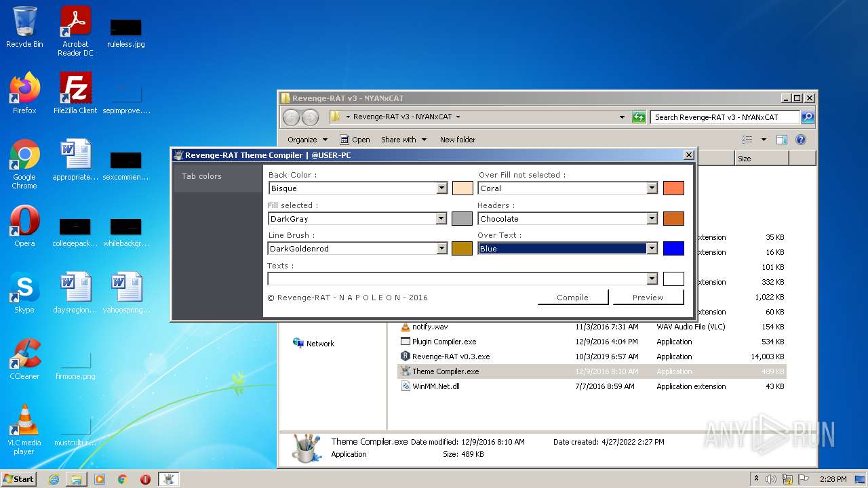Screen dimensions: 868x488
Task: Expand the Headers color dropdown
Action: [x=652, y=219]
